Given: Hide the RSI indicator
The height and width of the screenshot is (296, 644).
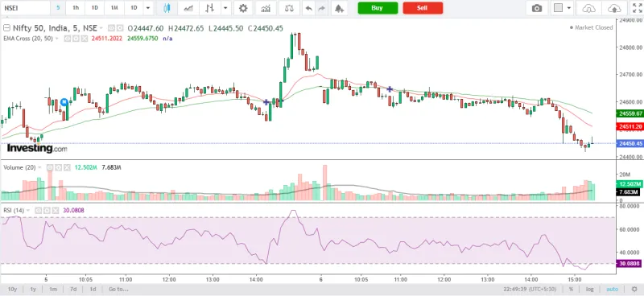Looking at the screenshot, I should click(39, 210).
